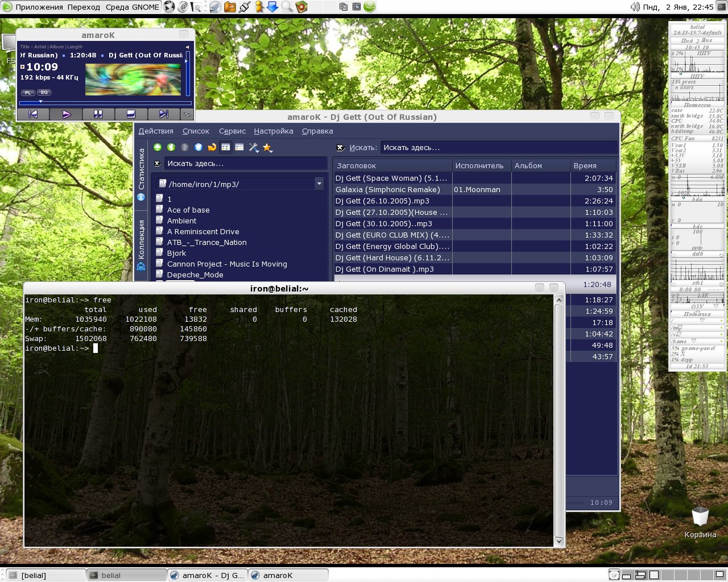
Task: Stop playback in amaroK player window
Action: click(x=131, y=114)
